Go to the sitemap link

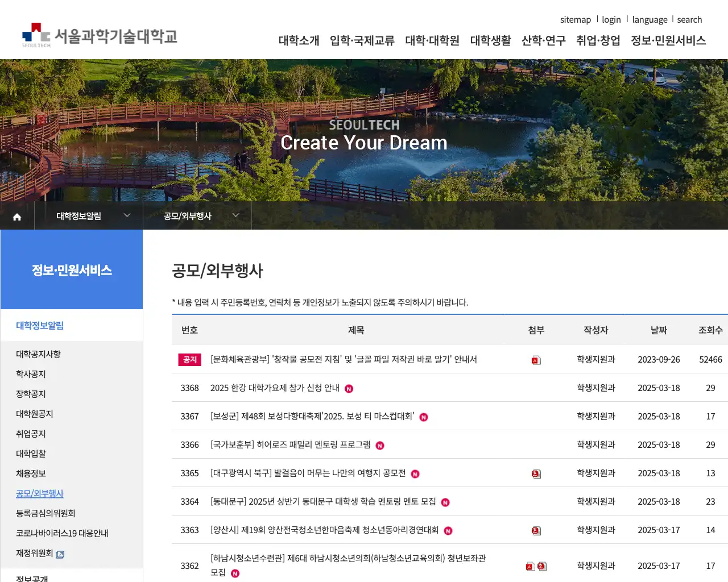tap(576, 19)
